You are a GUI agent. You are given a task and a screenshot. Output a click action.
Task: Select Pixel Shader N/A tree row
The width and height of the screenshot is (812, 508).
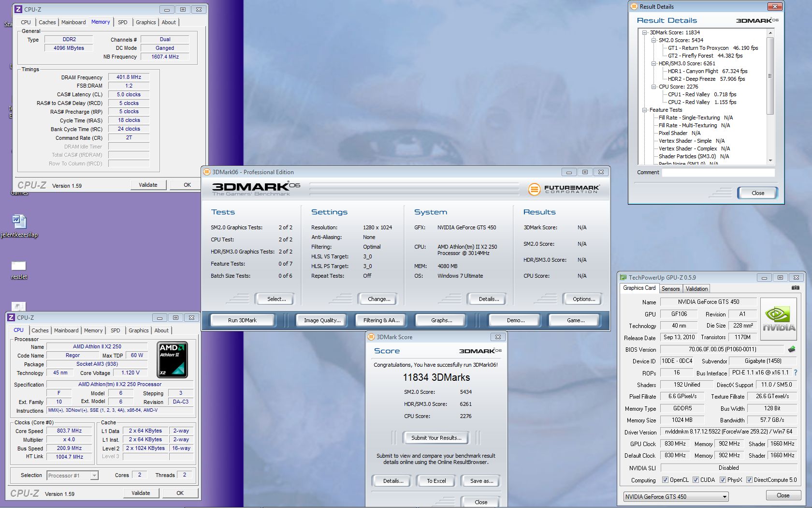pos(680,133)
